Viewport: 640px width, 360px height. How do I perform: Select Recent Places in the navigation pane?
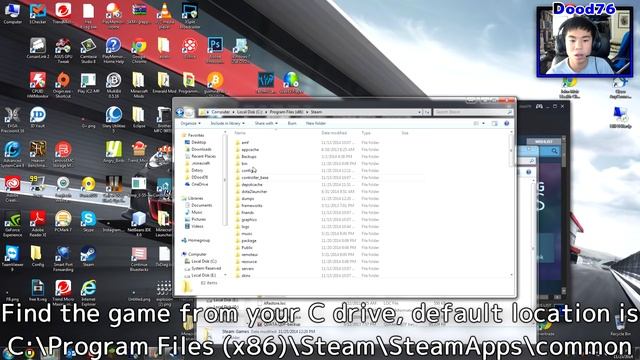pos(203,156)
